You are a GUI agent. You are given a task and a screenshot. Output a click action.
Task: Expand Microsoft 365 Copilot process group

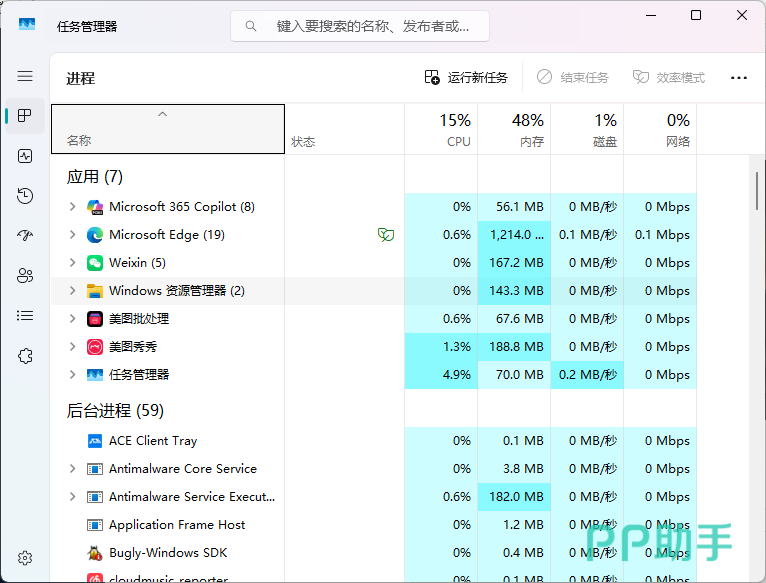click(72, 207)
